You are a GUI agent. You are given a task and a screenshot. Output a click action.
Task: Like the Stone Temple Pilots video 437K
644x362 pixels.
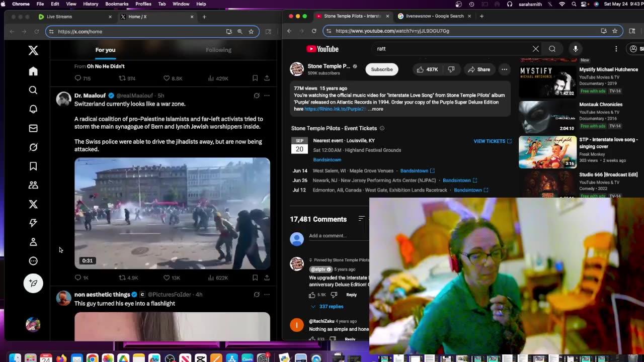(x=427, y=69)
